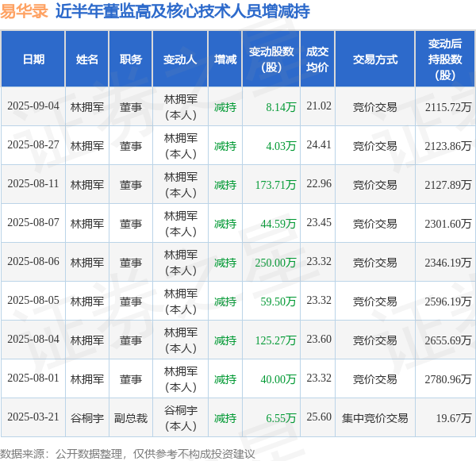Image resolution: width=476 pixels, height=461 pixels.
Task: Select the date cell 2025-08-05
Action: pos(33,301)
